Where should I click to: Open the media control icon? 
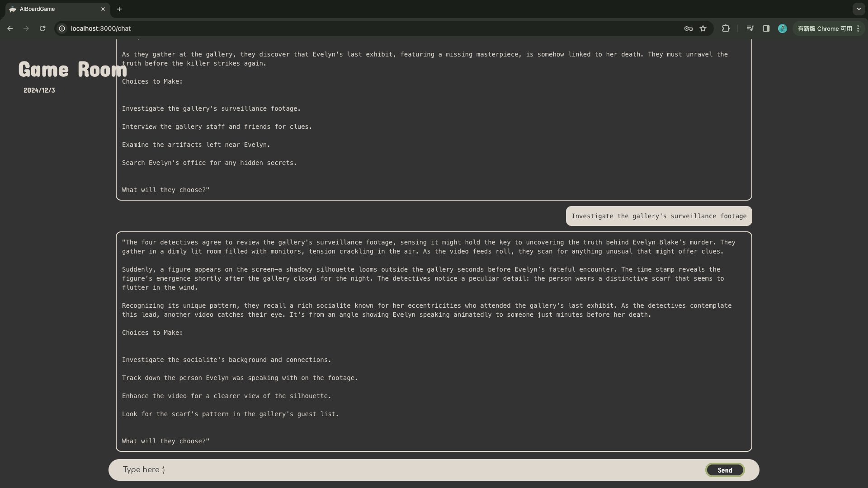750,28
